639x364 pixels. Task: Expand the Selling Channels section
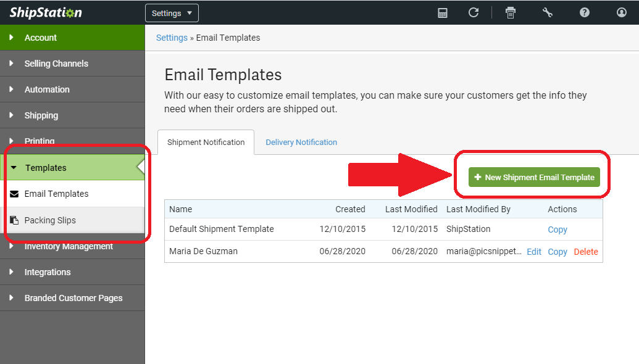[72, 64]
